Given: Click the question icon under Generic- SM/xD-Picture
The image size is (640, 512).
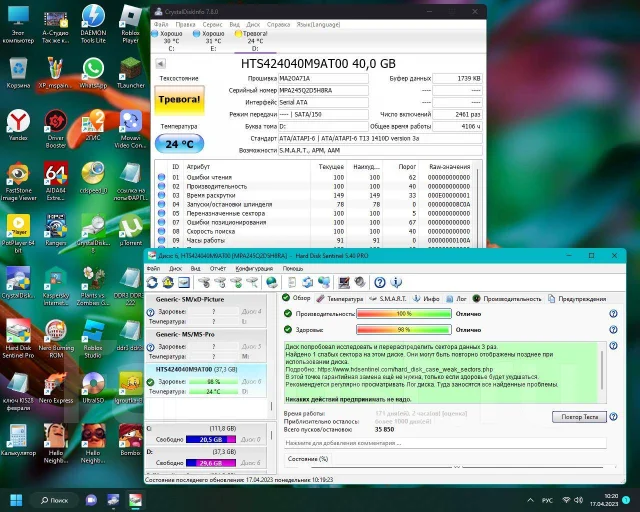Looking at the screenshot, I should click(x=151, y=312).
